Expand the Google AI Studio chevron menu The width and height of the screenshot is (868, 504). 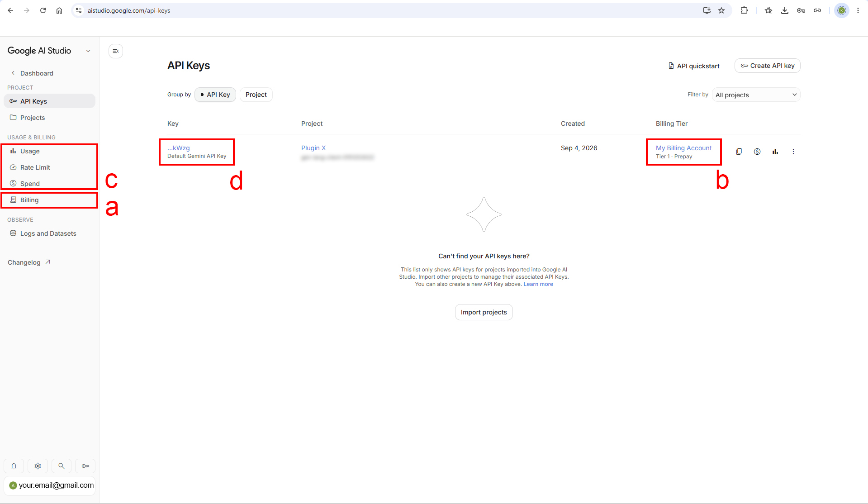[88, 51]
